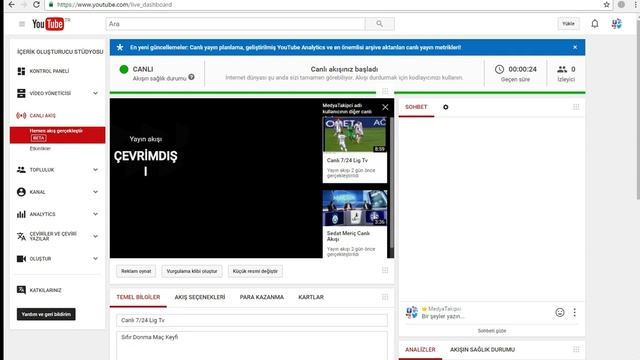Click the Canlı Akış broadcast icon
This screenshot has height=360, width=640.
tap(21, 116)
